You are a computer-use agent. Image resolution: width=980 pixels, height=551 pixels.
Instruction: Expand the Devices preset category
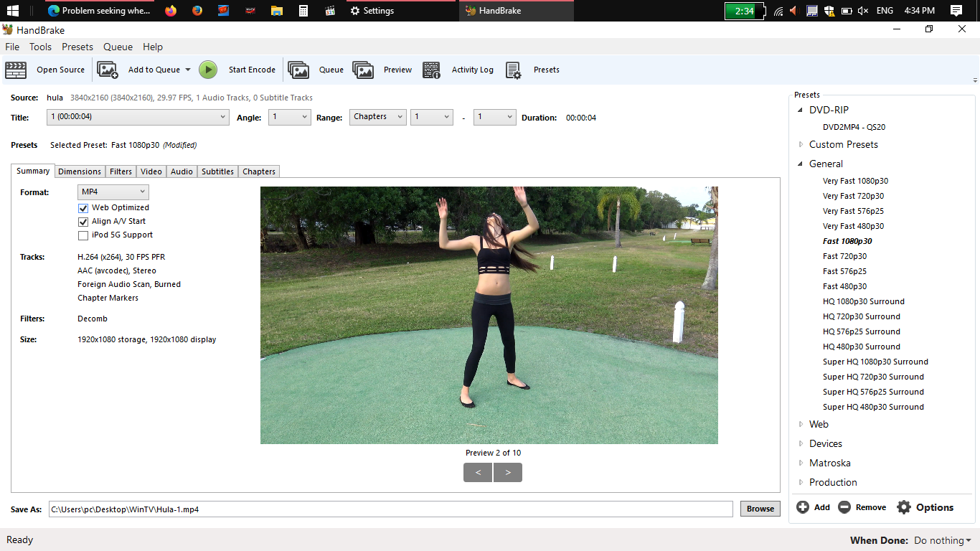801,443
